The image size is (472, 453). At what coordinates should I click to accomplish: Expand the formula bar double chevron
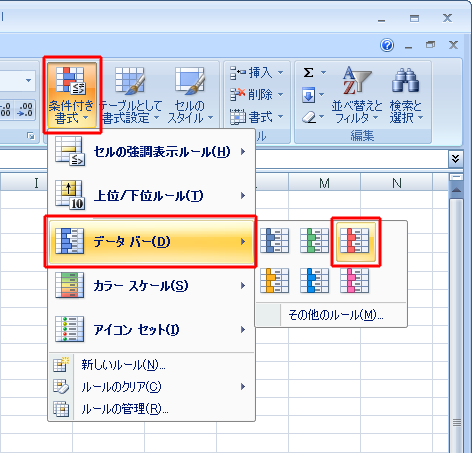pos(455,159)
